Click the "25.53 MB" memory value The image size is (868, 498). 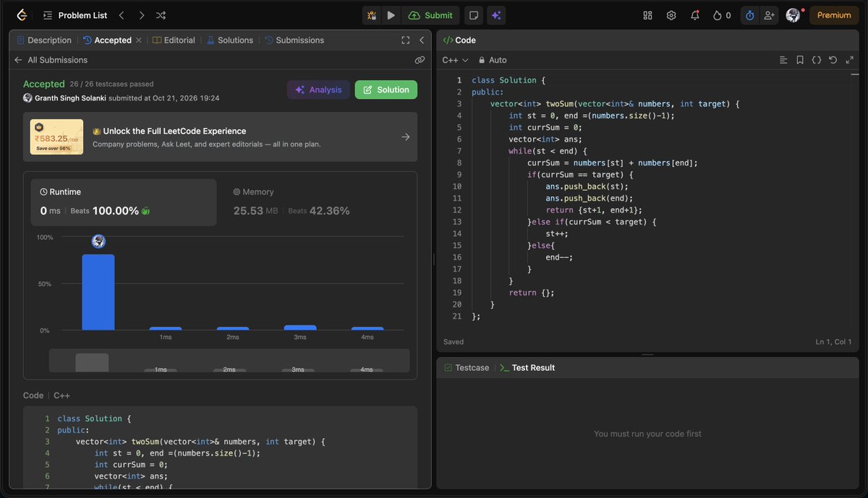coord(256,211)
